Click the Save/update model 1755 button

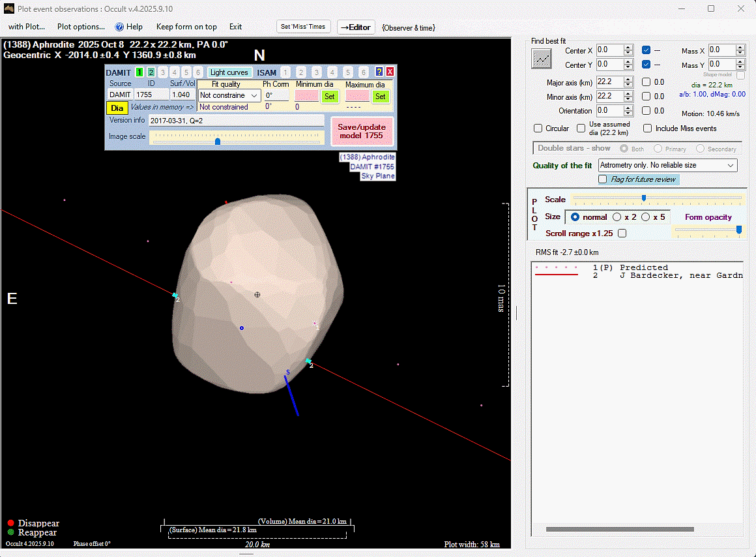[362, 131]
